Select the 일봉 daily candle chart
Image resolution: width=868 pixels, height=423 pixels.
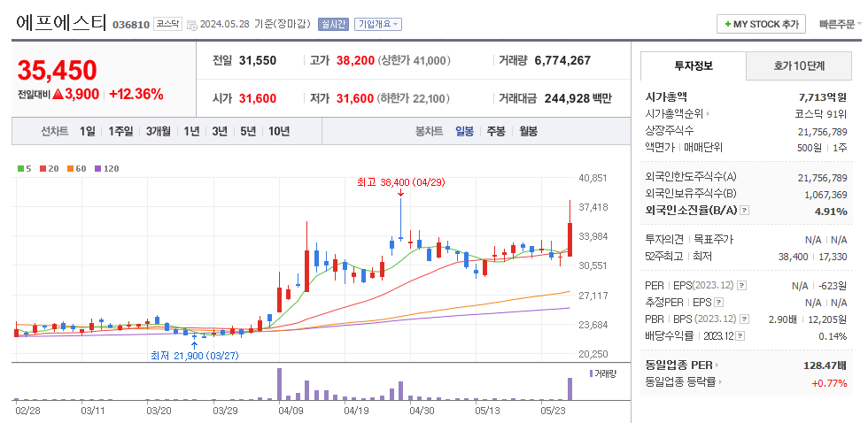pos(464,131)
